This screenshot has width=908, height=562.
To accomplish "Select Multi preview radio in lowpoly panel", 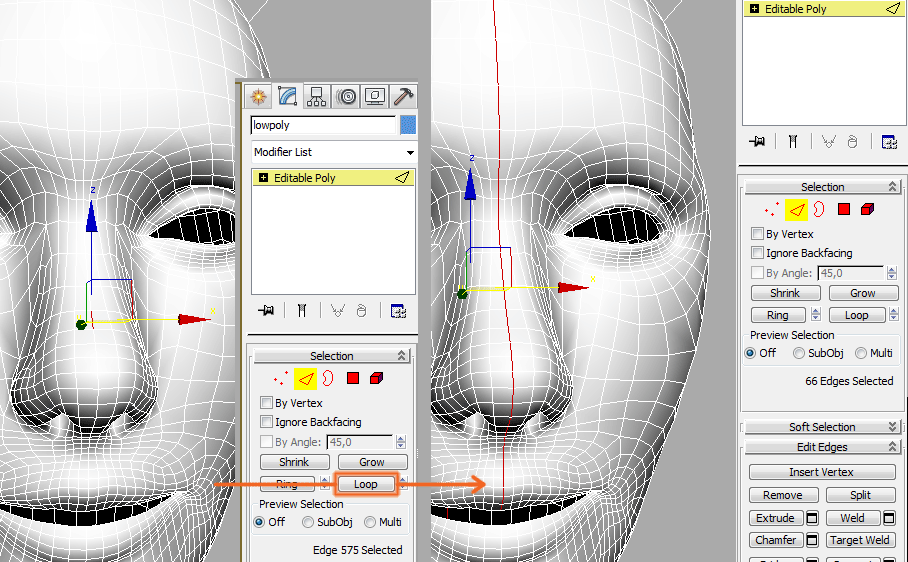I will tap(370, 522).
